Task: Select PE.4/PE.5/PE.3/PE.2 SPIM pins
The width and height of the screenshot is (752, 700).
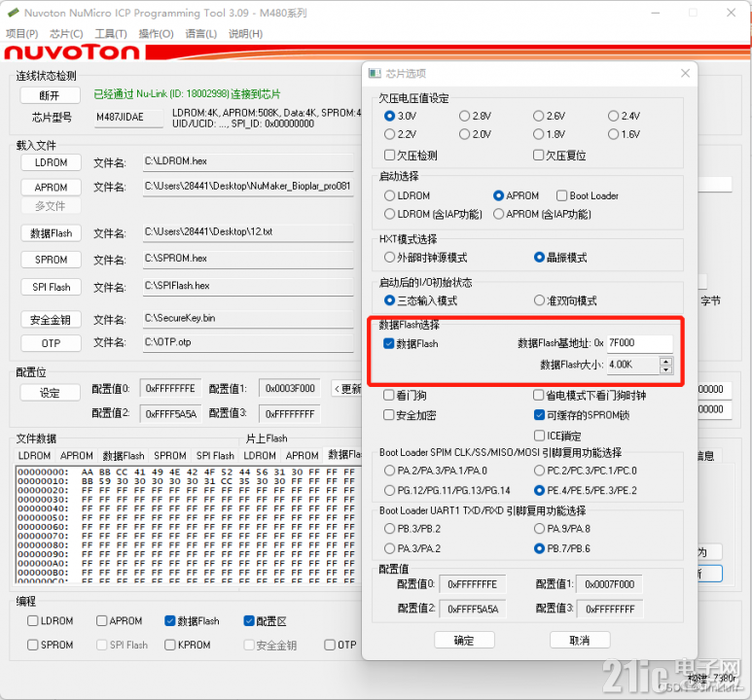Action: pos(586,490)
